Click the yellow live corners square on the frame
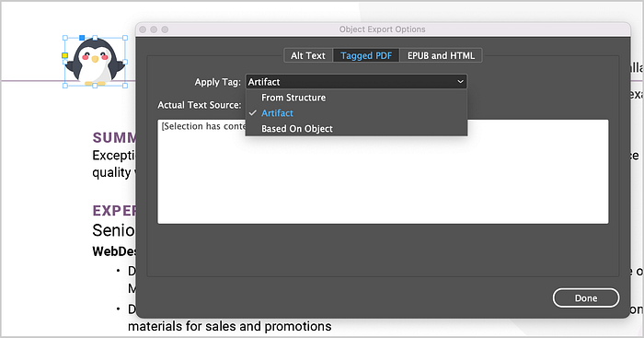This screenshot has width=644, height=338. 65,55
